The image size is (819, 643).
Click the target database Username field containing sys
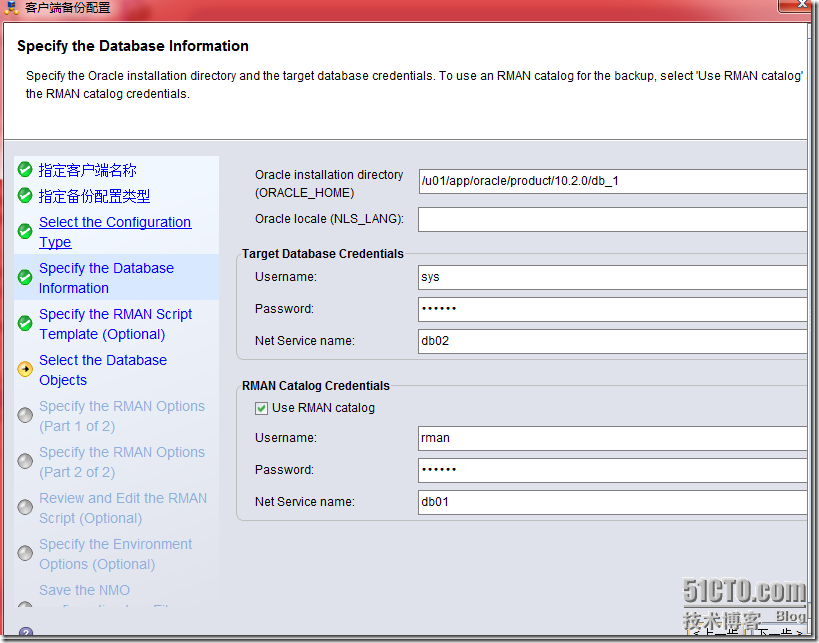tap(613, 277)
